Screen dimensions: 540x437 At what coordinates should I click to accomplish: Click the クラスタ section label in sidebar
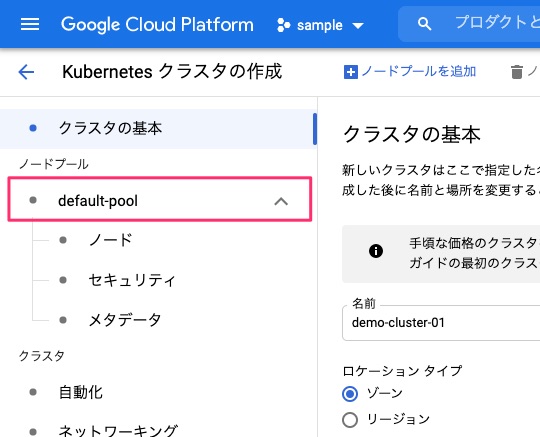42,356
